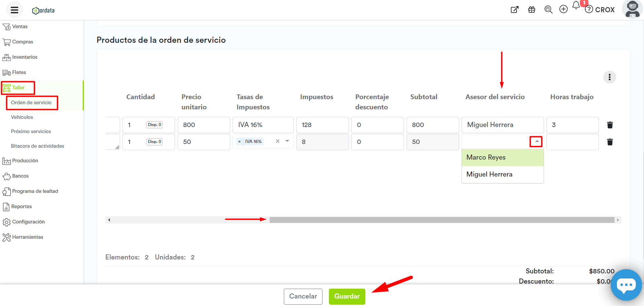Click the second row Horas trabajo field
The image size is (644, 306).
pos(572,142)
